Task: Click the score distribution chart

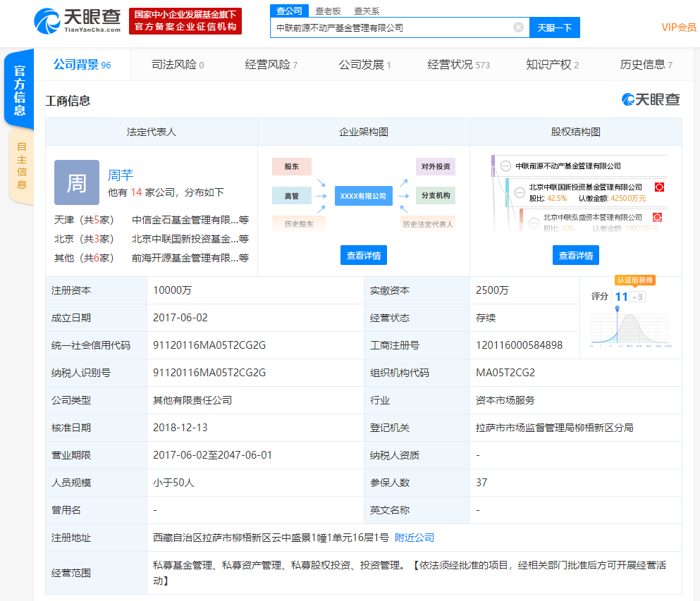Action: click(x=631, y=329)
